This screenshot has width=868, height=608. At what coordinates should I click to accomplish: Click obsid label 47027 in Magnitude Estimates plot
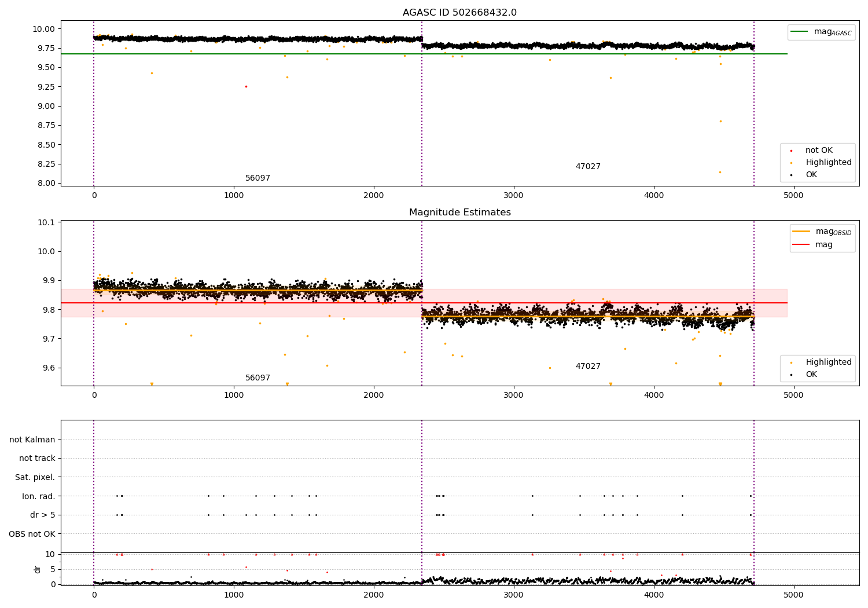[588, 367]
